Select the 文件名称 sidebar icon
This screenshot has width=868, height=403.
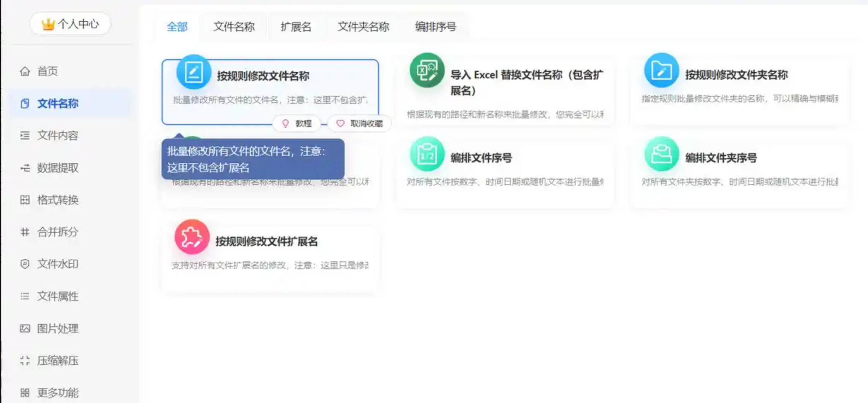point(25,103)
